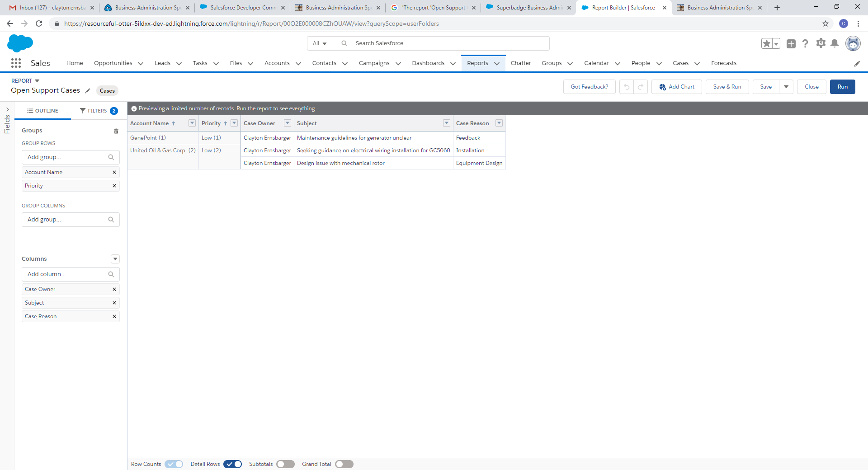Open the Account Name column menu
This screenshot has width=868, height=470.
[x=192, y=123]
